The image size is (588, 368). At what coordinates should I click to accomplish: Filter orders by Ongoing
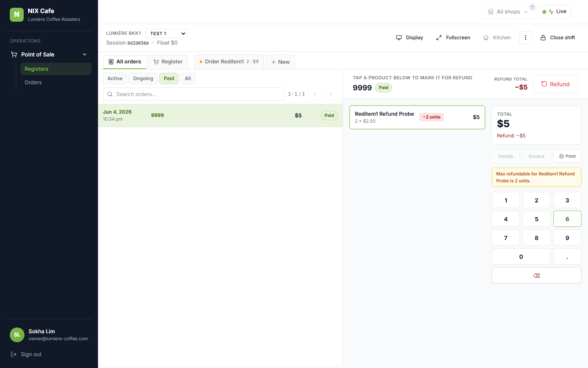143,79
